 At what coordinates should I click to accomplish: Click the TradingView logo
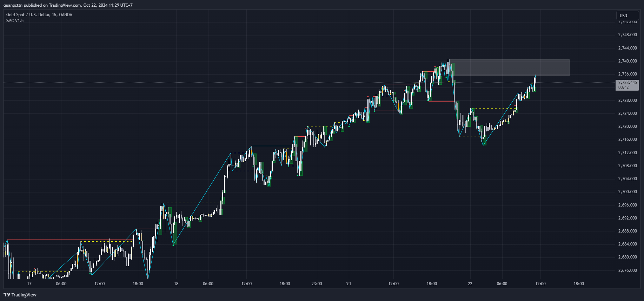click(x=20, y=295)
